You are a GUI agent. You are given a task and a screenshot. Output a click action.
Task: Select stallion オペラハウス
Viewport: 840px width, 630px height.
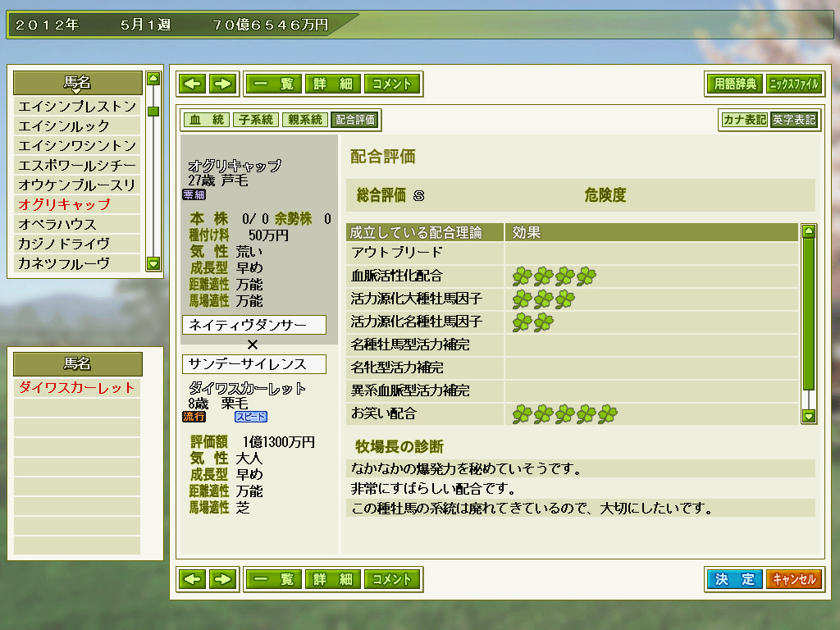click(x=77, y=224)
